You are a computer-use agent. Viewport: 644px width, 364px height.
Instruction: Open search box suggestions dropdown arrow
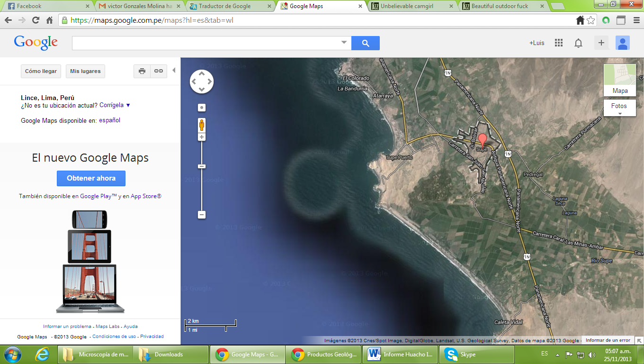point(344,43)
